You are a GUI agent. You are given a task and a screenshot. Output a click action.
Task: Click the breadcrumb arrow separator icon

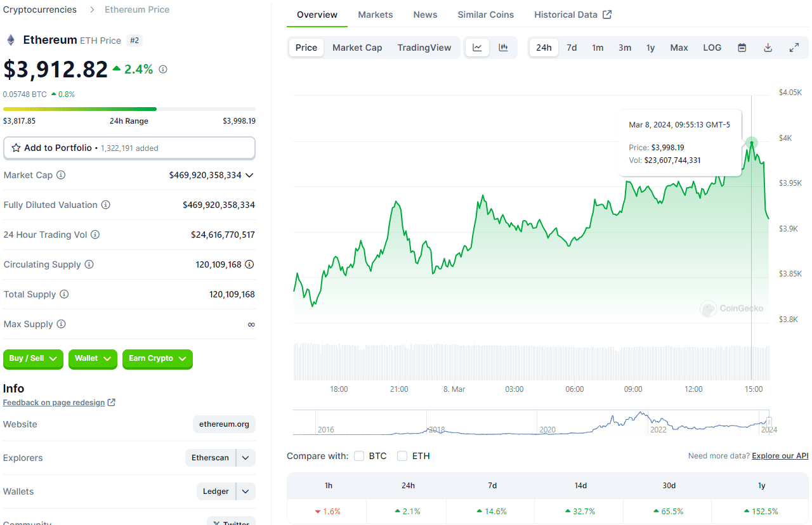[91, 10]
